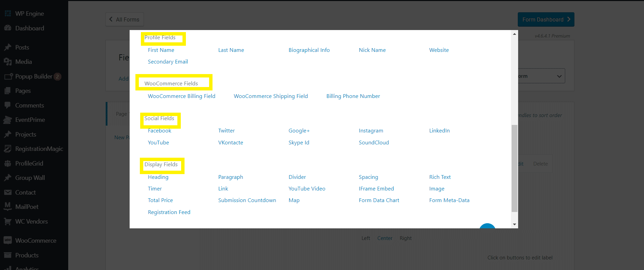Click the Popup Builder icon
Screen dimensions: 644x270
[x=8, y=76]
